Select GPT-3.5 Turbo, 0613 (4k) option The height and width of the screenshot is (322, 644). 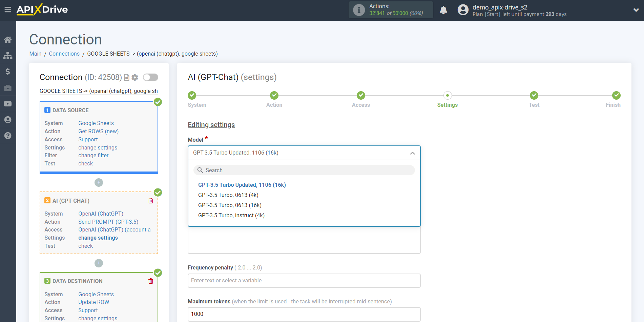point(228,195)
